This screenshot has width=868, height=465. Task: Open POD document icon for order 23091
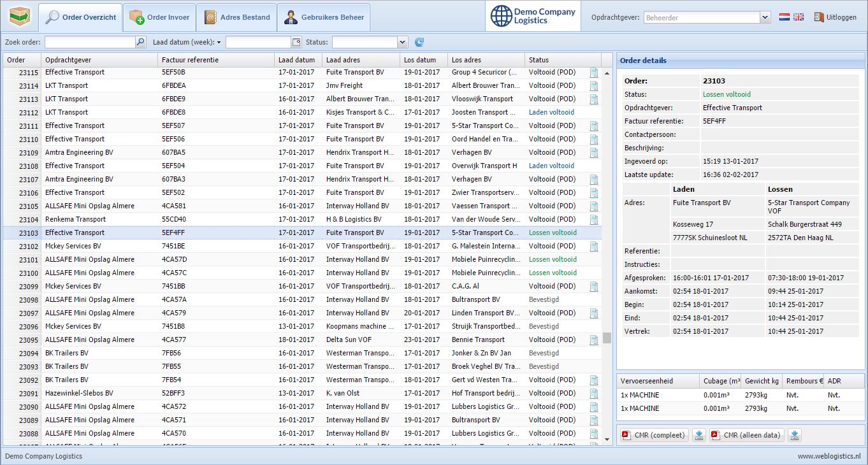[x=594, y=394]
